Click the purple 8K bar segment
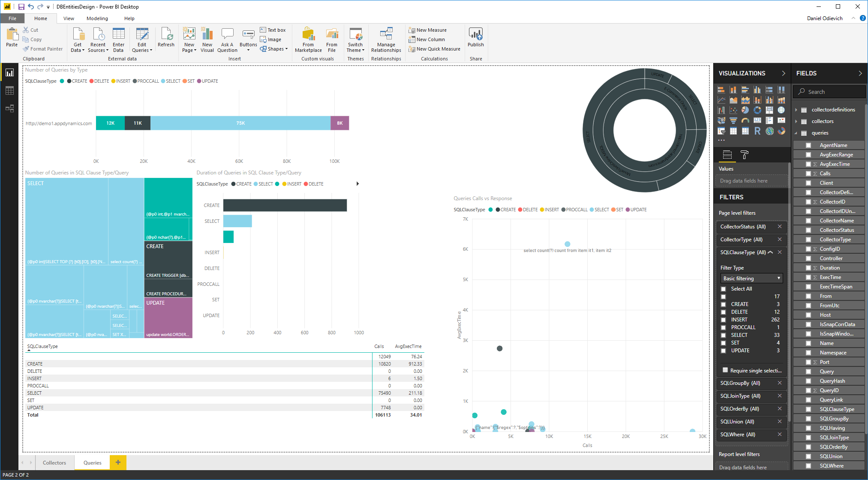 tap(339, 123)
